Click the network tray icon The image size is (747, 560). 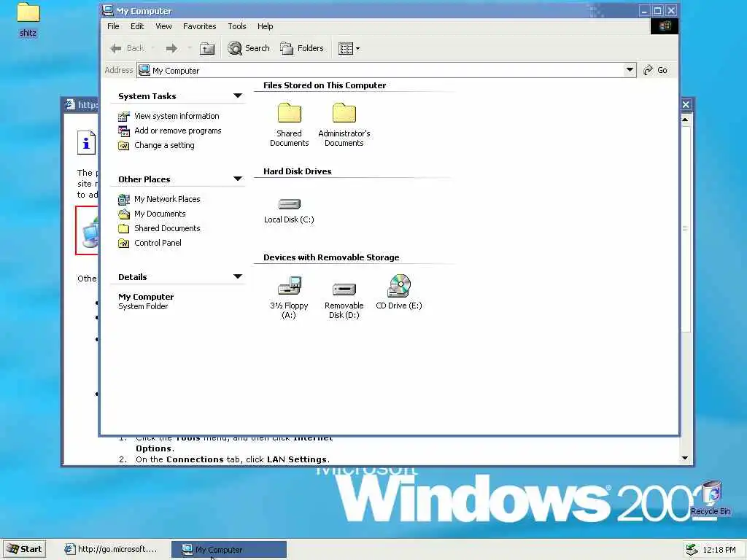(692, 550)
